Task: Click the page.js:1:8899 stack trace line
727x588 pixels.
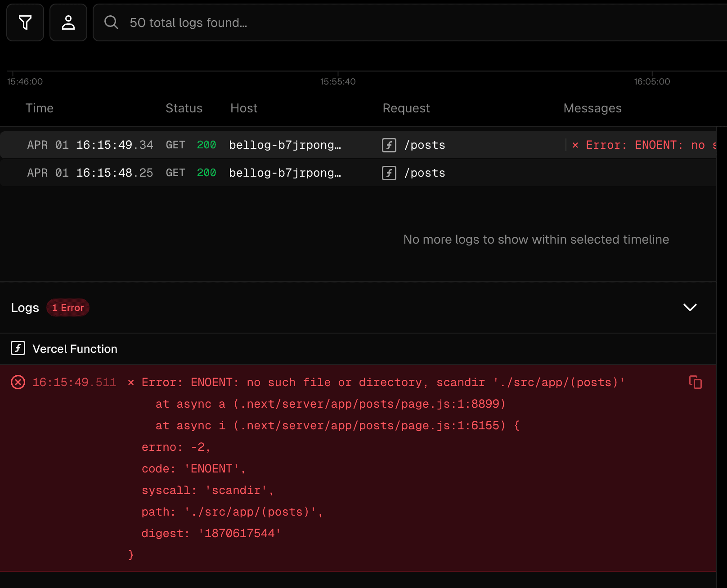Action: pos(331,404)
